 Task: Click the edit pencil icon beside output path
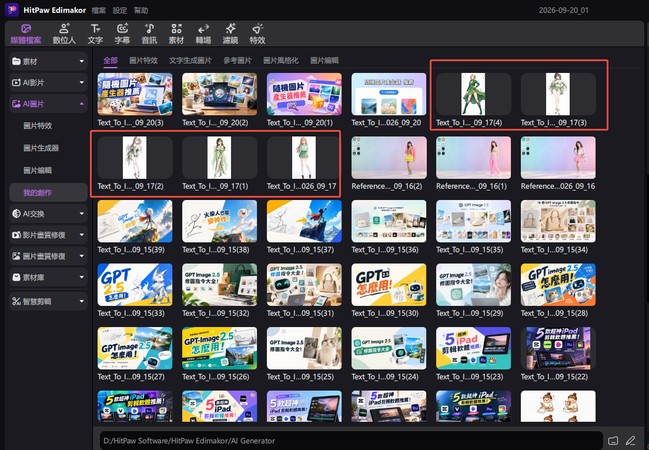[x=630, y=440]
